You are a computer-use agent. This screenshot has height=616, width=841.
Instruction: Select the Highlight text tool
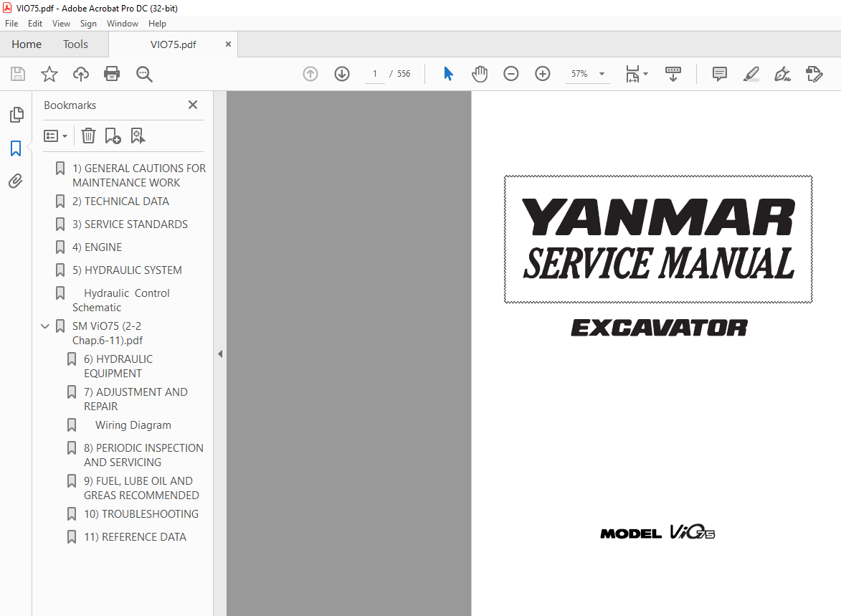click(751, 74)
